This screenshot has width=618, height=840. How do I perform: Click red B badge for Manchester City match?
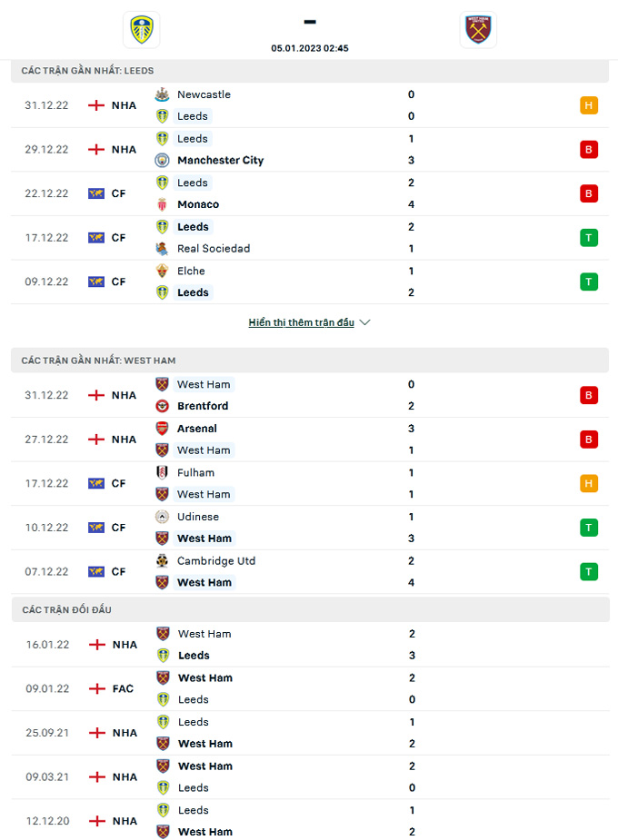(589, 150)
